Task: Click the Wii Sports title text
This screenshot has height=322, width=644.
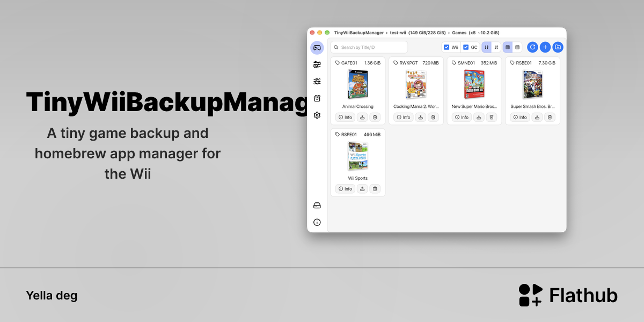Action: click(x=358, y=178)
